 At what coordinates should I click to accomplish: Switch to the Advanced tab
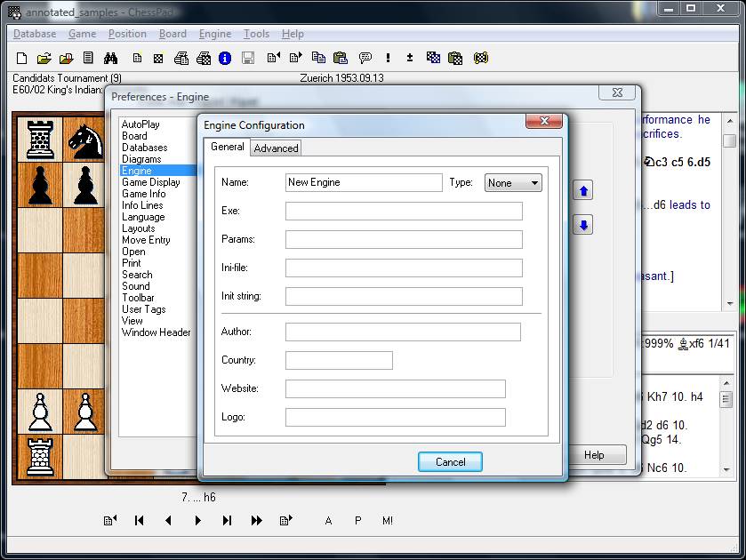pyautogui.click(x=276, y=148)
